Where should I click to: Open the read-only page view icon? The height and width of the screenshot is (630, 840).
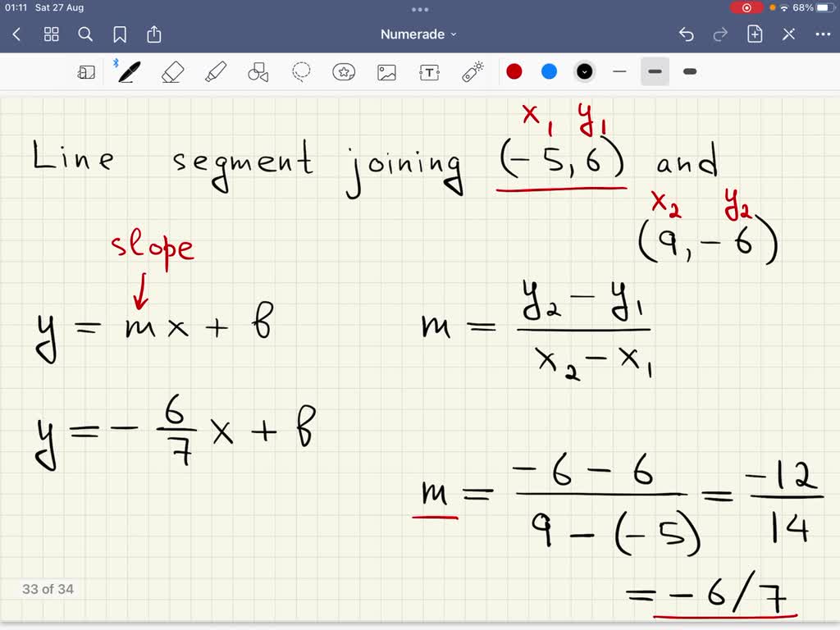pos(87,71)
